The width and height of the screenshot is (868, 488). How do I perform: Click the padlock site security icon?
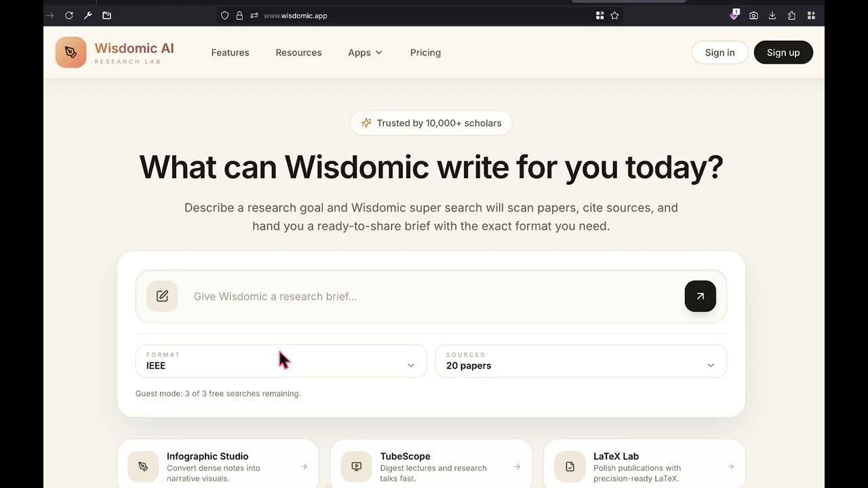[239, 15]
